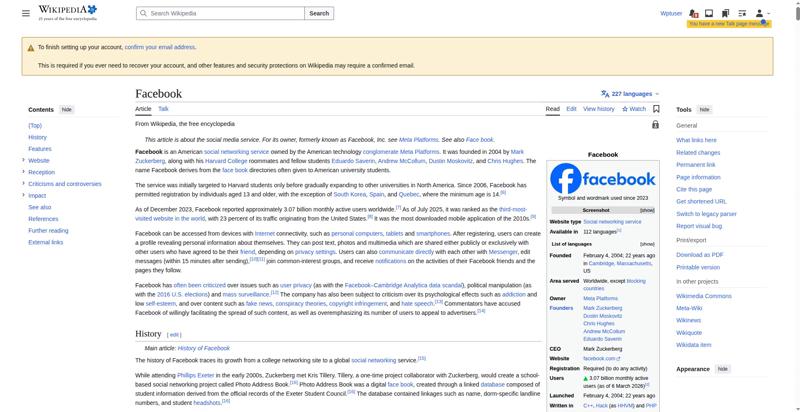Image resolution: width=800 pixels, height=412 pixels.
Task: Hide the Appearance panel
Action: [722, 369]
